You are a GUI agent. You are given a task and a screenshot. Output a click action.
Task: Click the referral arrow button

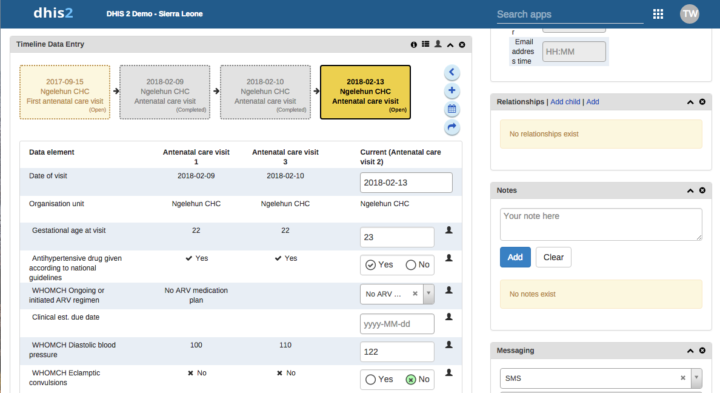point(452,127)
